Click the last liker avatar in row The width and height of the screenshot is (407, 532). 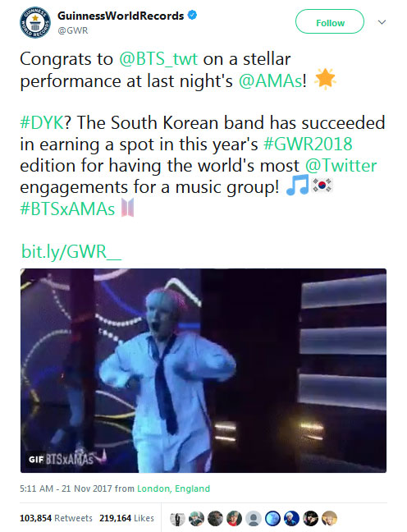(329, 519)
